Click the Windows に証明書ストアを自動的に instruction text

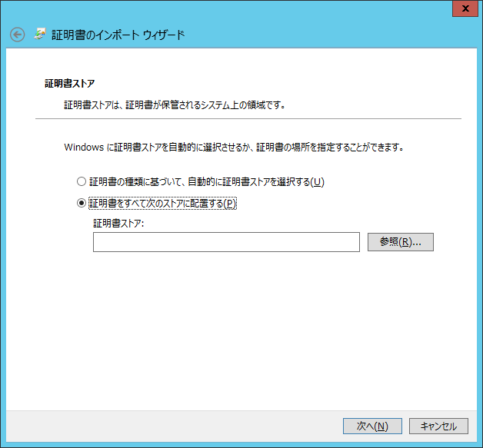(234, 147)
